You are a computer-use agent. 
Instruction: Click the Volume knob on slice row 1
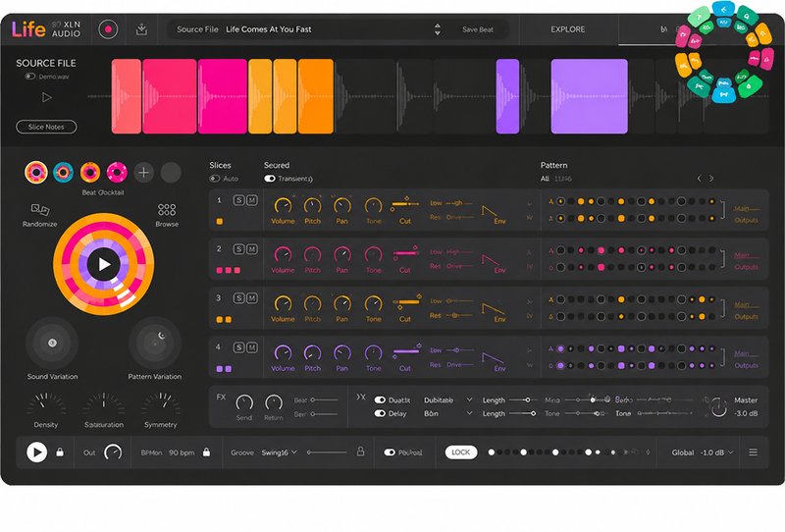283,206
